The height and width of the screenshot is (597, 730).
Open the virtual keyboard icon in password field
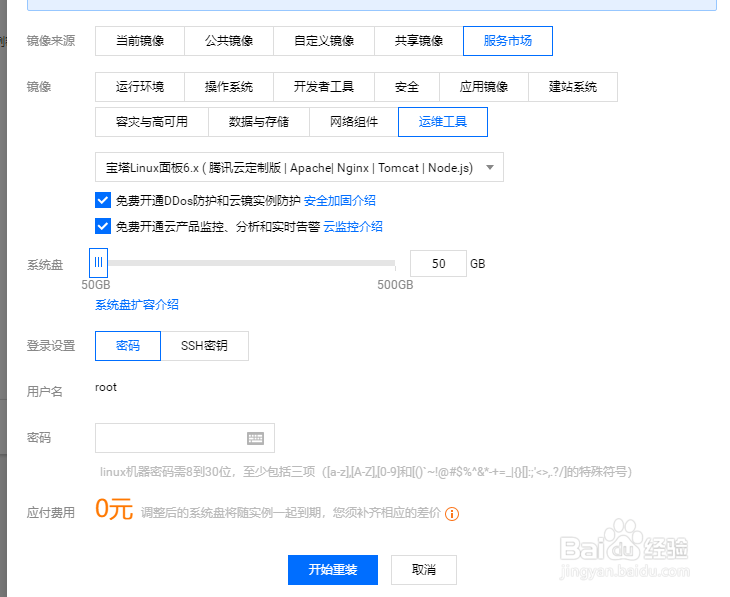click(x=255, y=438)
